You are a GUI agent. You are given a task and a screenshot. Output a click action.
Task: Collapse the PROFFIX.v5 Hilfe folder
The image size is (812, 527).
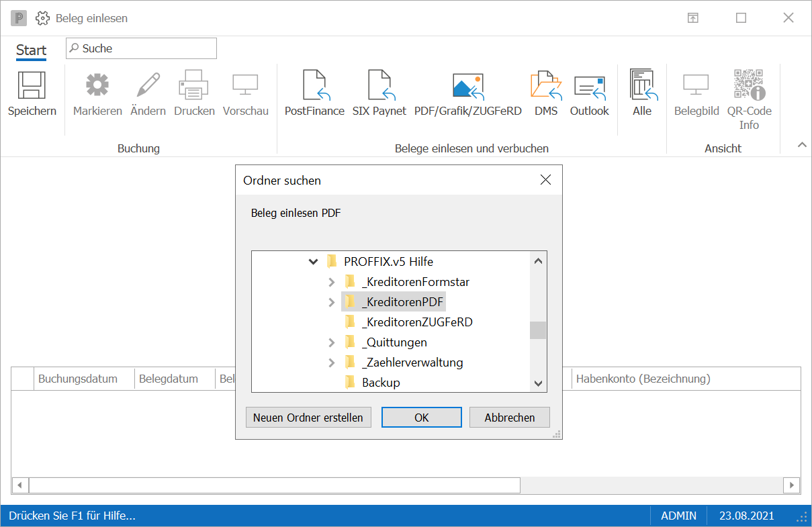[x=313, y=262]
